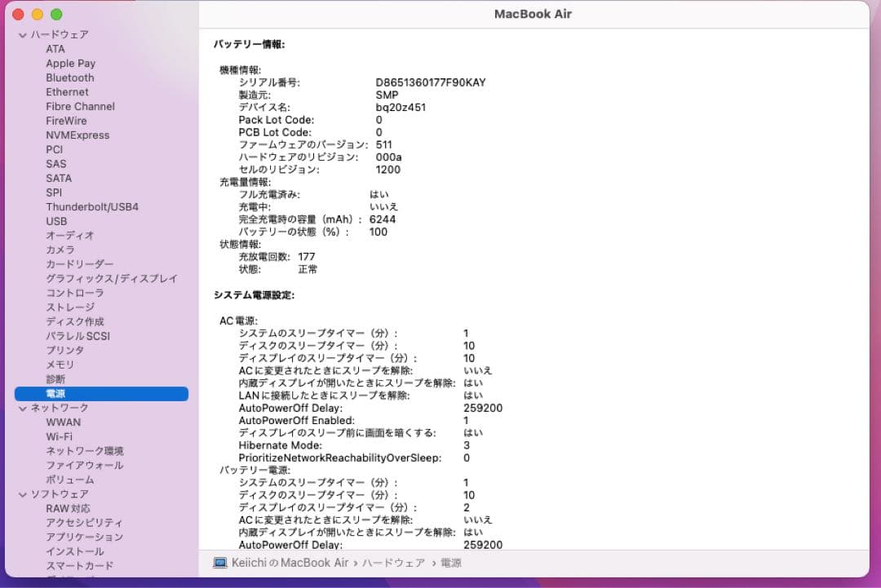Select PCI in the sidebar

click(x=55, y=149)
